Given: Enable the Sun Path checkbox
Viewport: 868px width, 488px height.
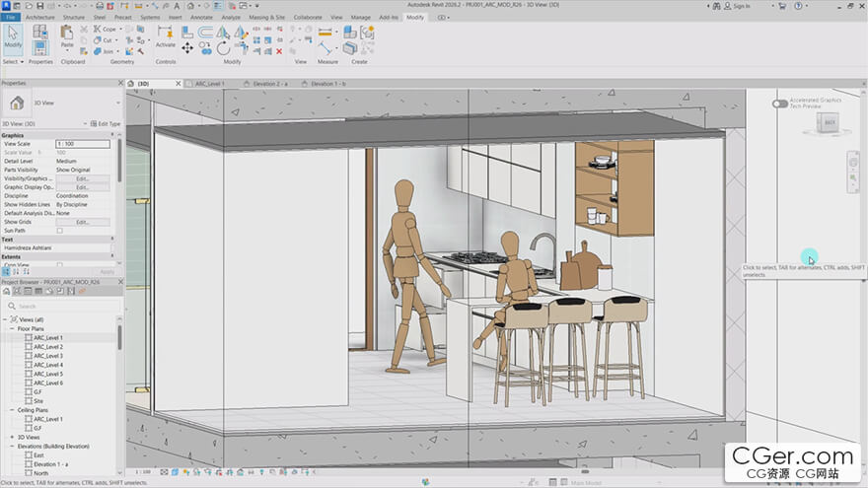Looking at the screenshot, I should point(60,231).
